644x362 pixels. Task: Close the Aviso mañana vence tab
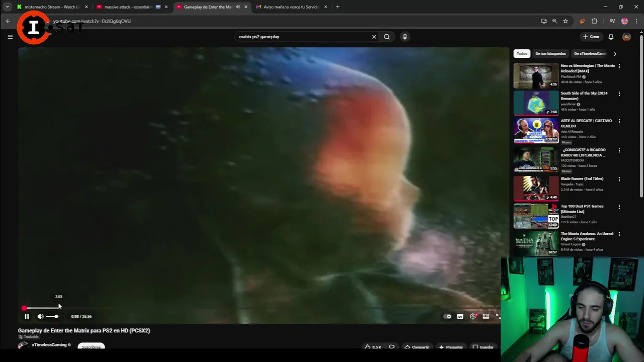[326, 7]
